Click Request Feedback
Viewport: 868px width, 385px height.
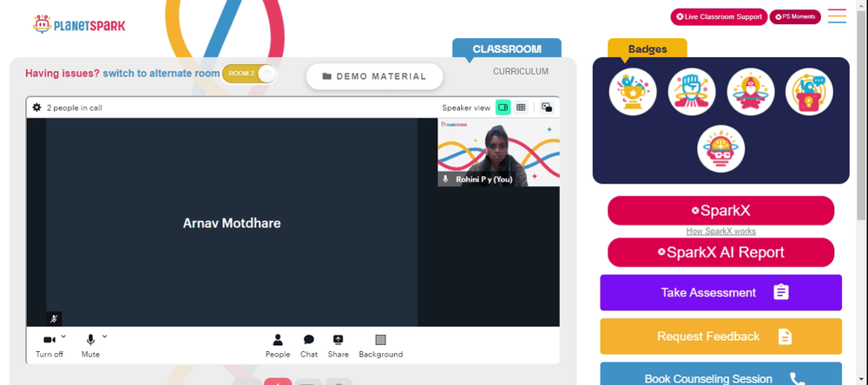[720, 336]
